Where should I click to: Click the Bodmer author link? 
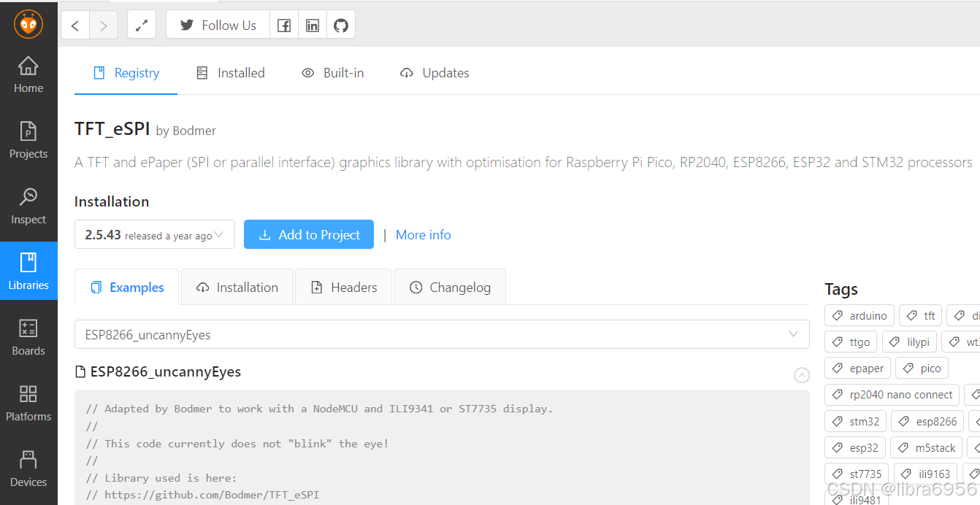point(194,131)
